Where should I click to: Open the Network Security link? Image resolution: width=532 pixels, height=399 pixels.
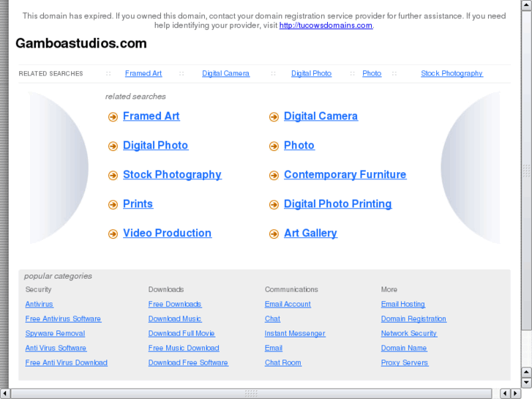pos(409,333)
